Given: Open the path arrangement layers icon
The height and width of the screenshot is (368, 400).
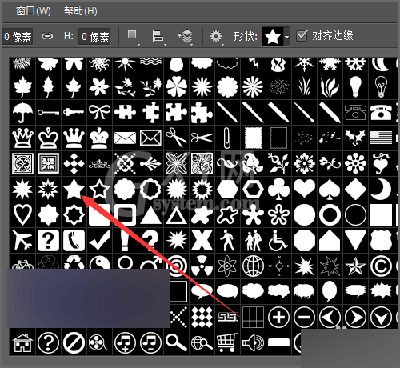Looking at the screenshot, I should click(x=185, y=36).
